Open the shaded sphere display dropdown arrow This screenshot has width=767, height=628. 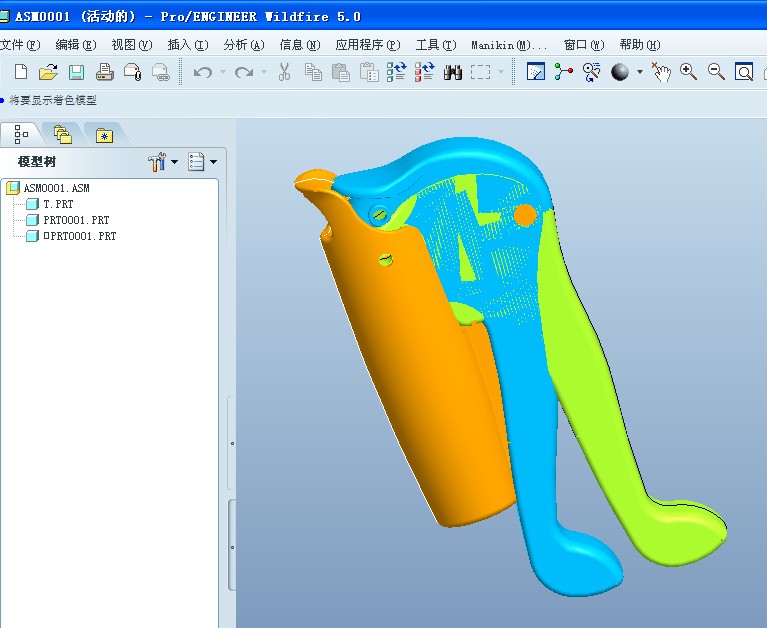pyautogui.click(x=640, y=72)
